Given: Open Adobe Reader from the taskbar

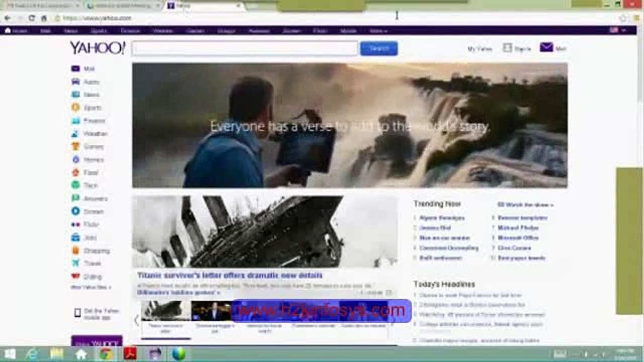Looking at the screenshot, I should tap(130, 354).
